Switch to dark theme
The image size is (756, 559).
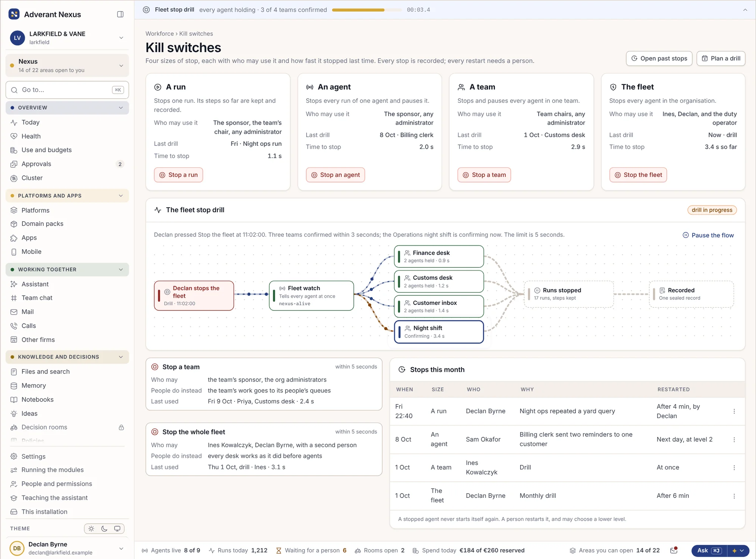click(104, 529)
